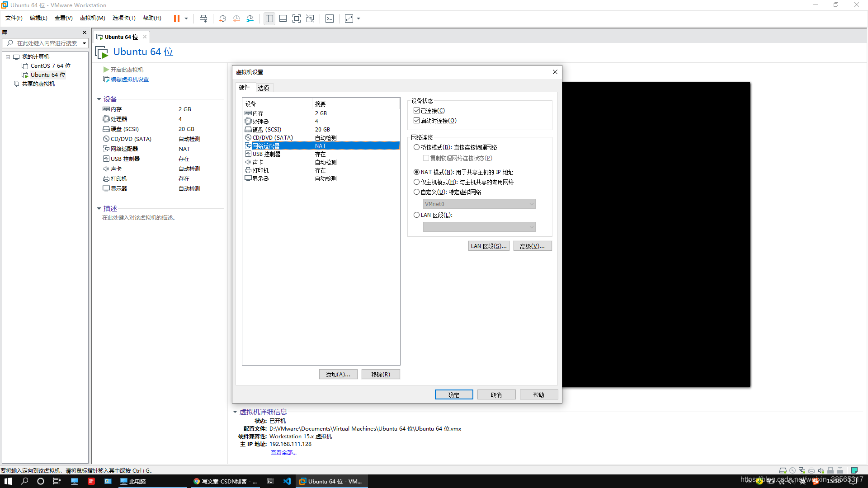Click the 高级(V)... button
Image resolution: width=868 pixels, height=488 pixels.
533,246
